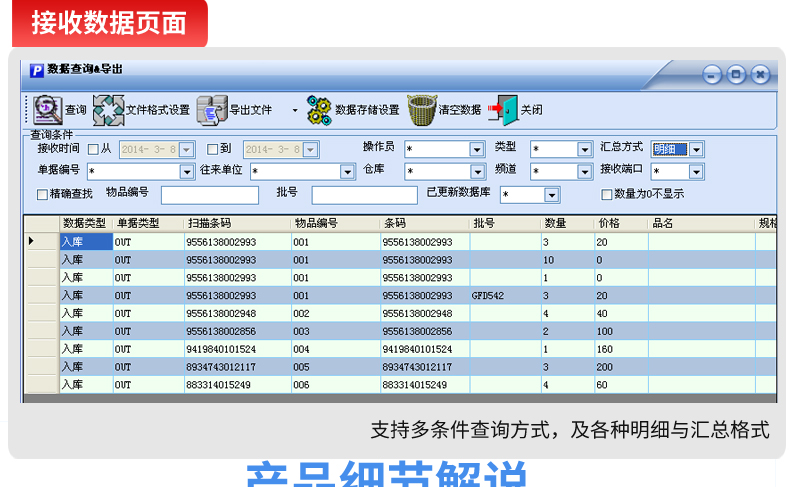The image size is (790, 487).
Task: Click the 物品编号 text input field
Action: [210, 195]
